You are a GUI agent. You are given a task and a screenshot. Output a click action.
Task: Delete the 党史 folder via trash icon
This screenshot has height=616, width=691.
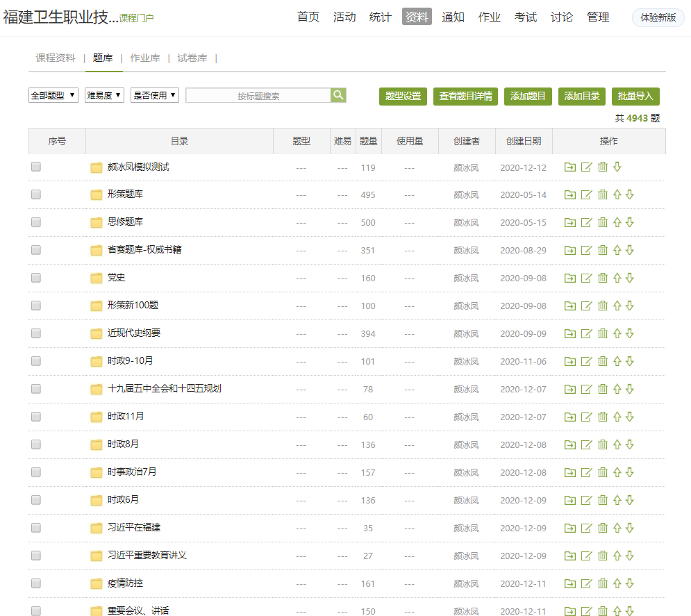603,278
